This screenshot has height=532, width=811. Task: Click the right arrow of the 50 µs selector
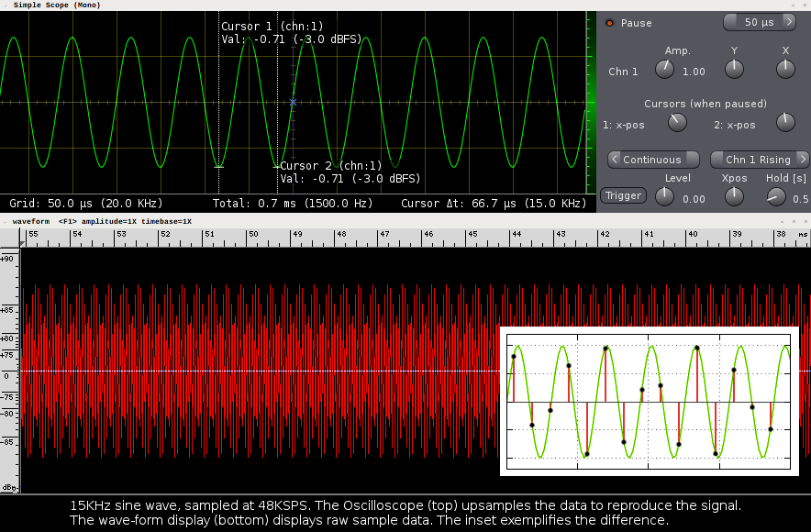tap(789, 22)
